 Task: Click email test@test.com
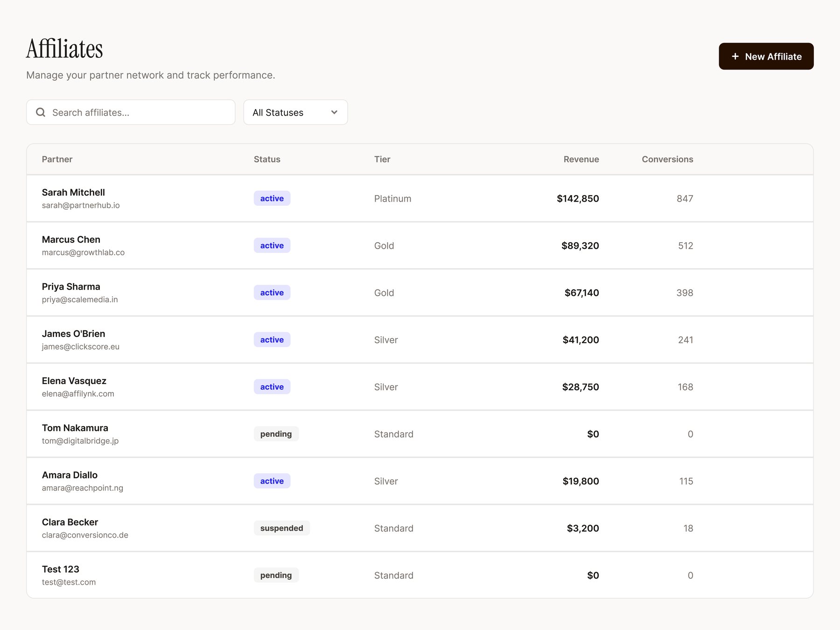pos(69,582)
